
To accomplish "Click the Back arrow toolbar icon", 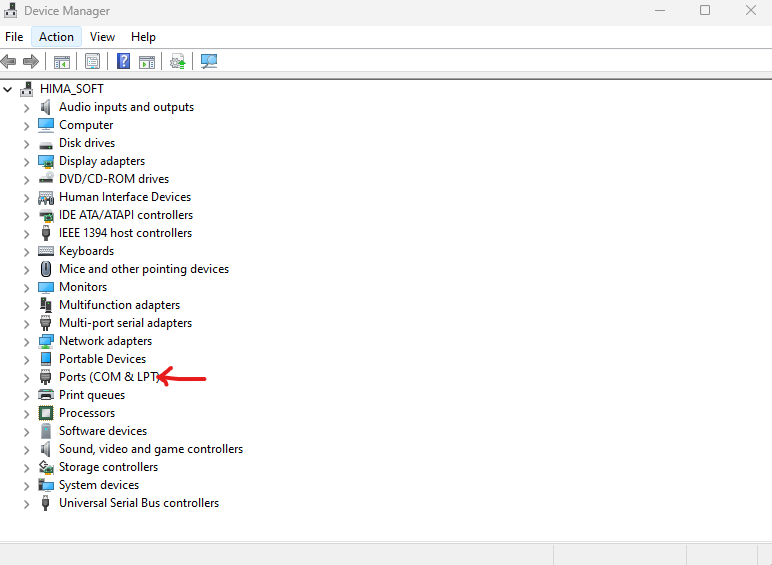I will pos(9,62).
